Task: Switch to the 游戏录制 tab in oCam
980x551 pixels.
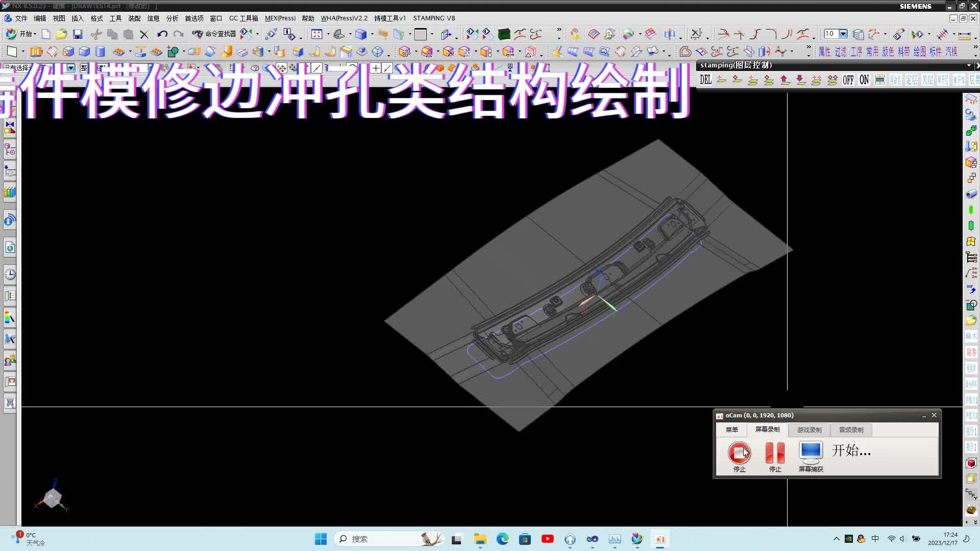Action: pos(809,430)
